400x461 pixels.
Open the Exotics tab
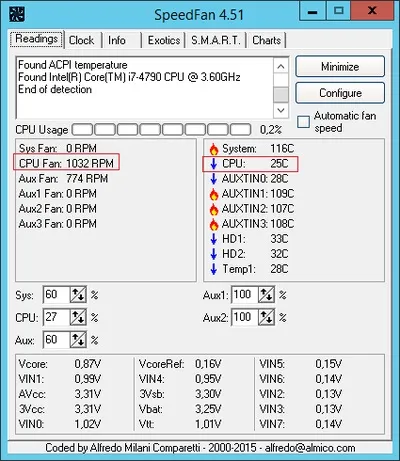[164, 40]
